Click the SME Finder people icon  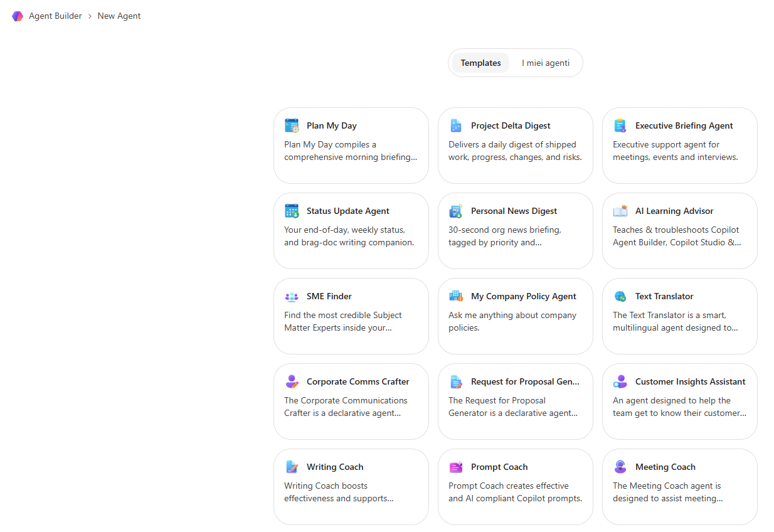[x=292, y=296]
